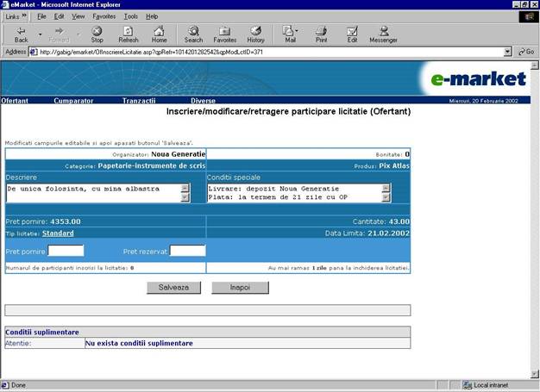540x392 pixels.
Task: Open the Tranzactii navigation tab
Action: click(x=138, y=101)
